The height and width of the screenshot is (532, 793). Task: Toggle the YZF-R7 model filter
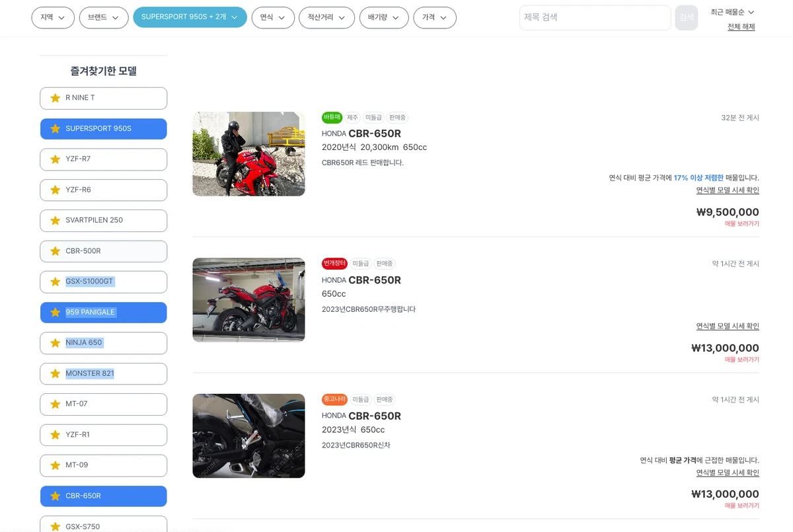click(103, 159)
